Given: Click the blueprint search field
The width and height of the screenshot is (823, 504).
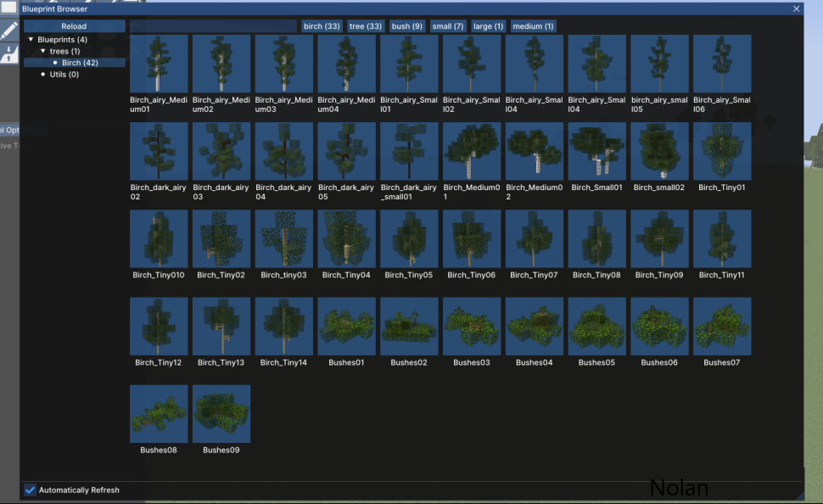Looking at the screenshot, I should pos(213,26).
